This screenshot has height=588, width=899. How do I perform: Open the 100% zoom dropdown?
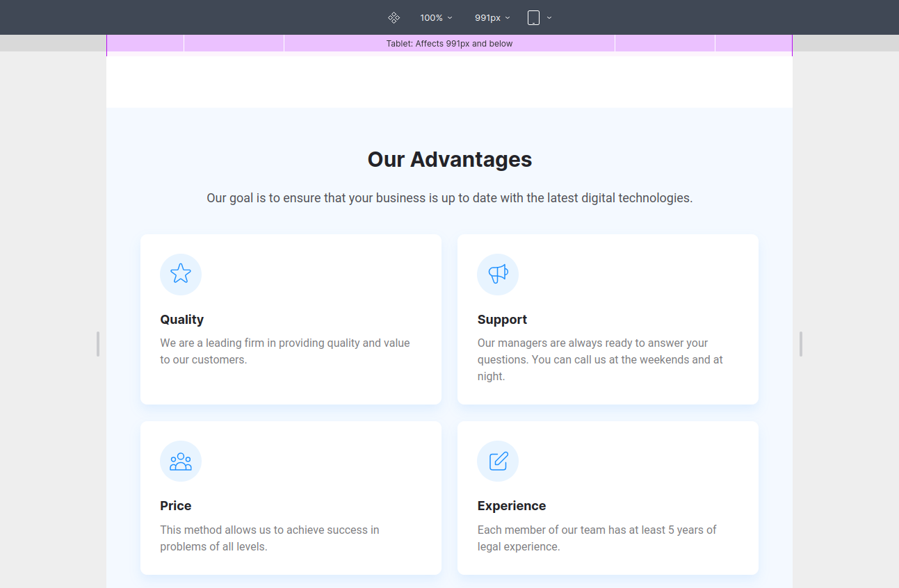pyautogui.click(x=436, y=17)
